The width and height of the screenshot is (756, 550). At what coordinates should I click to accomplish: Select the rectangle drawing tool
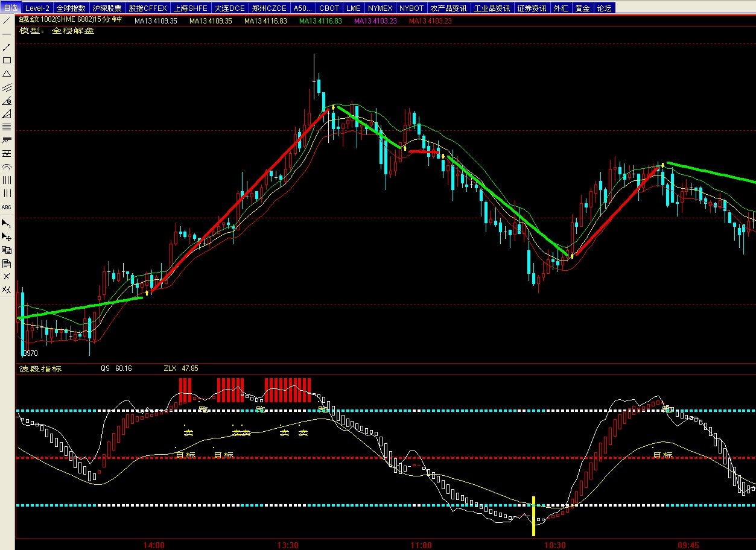(7, 60)
